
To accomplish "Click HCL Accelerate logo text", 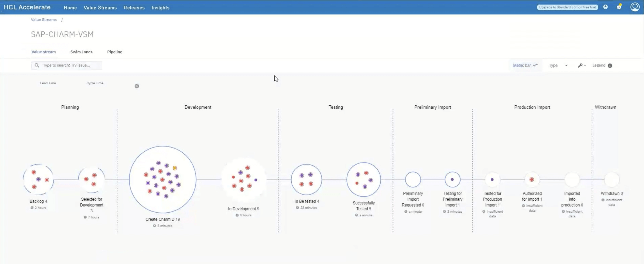I will coord(27,7).
